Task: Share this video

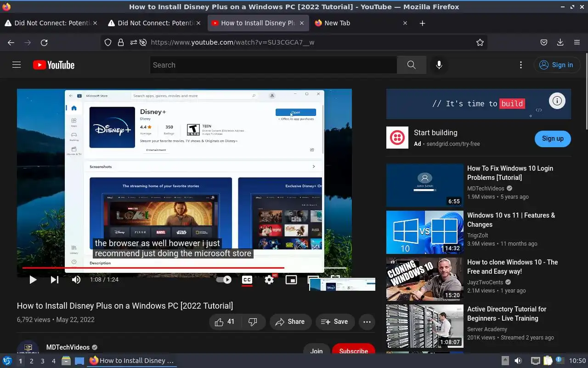Action: [290, 322]
